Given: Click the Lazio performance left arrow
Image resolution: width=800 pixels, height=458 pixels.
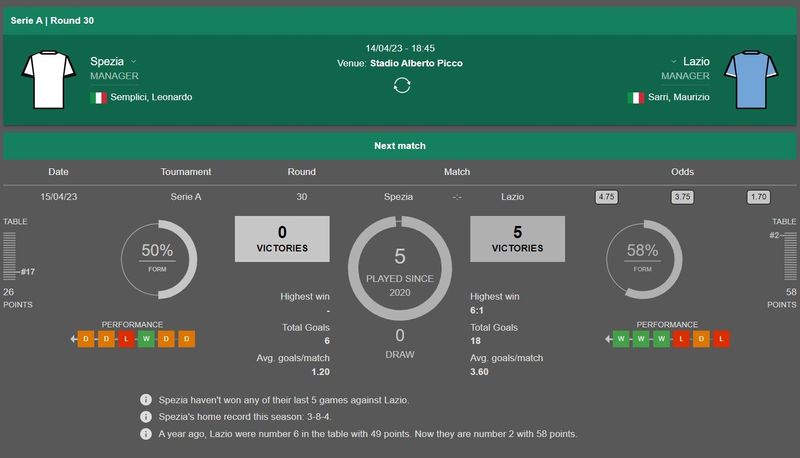Looking at the screenshot, I should point(608,339).
